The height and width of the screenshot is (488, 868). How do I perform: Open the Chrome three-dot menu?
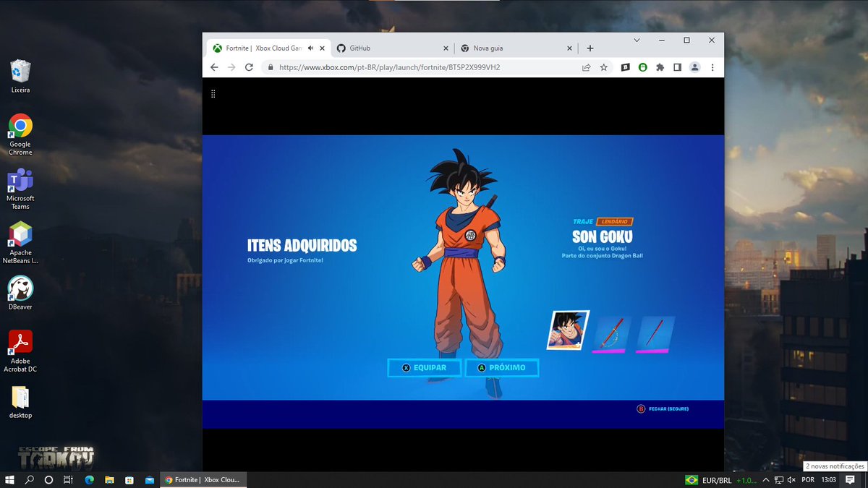pos(712,67)
